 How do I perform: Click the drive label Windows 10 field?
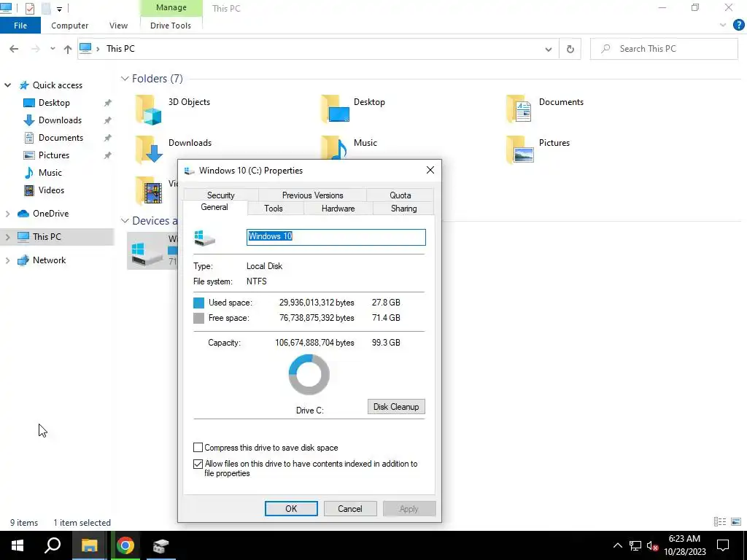tap(336, 237)
